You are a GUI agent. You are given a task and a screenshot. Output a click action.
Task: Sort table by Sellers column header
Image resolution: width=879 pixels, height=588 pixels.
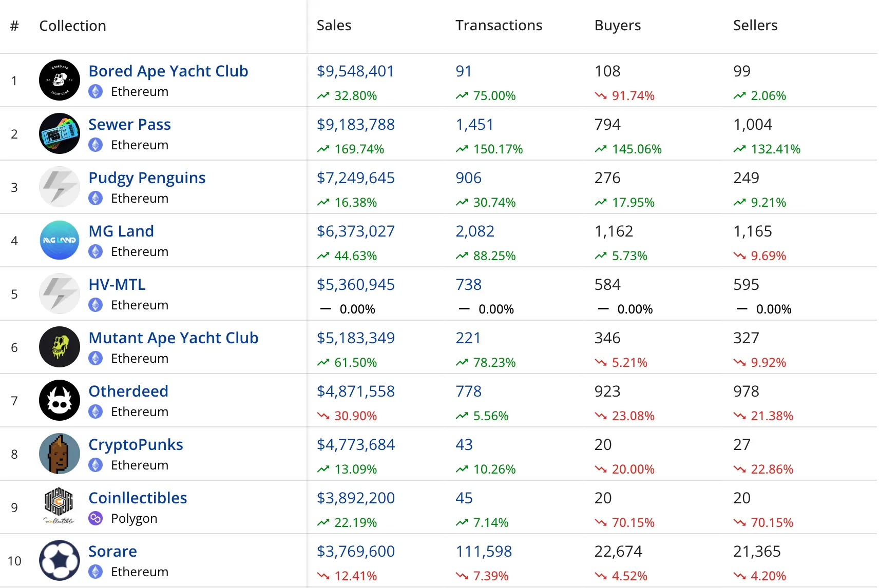(x=755, y=25)
